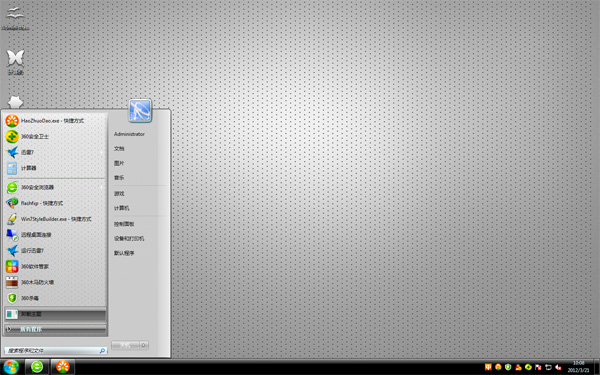
Task: Expand 所有程序 (All Programs)
Action: pyautogui.click(x=55, y=329)
